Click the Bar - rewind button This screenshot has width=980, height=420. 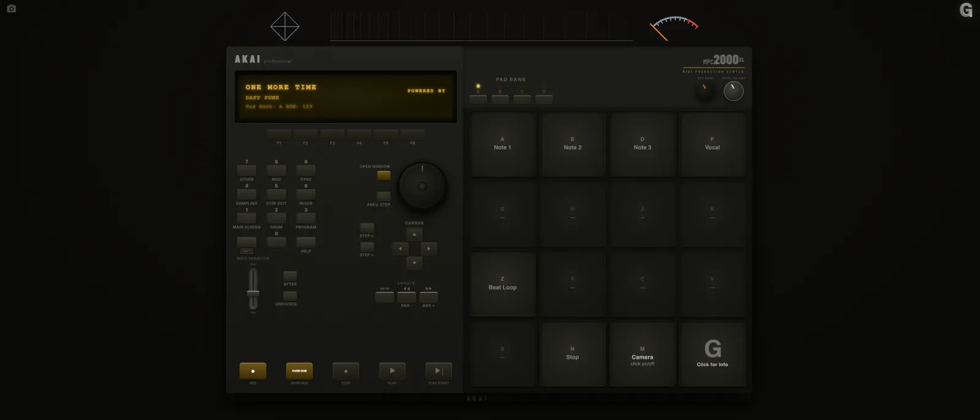click(407, 297)
